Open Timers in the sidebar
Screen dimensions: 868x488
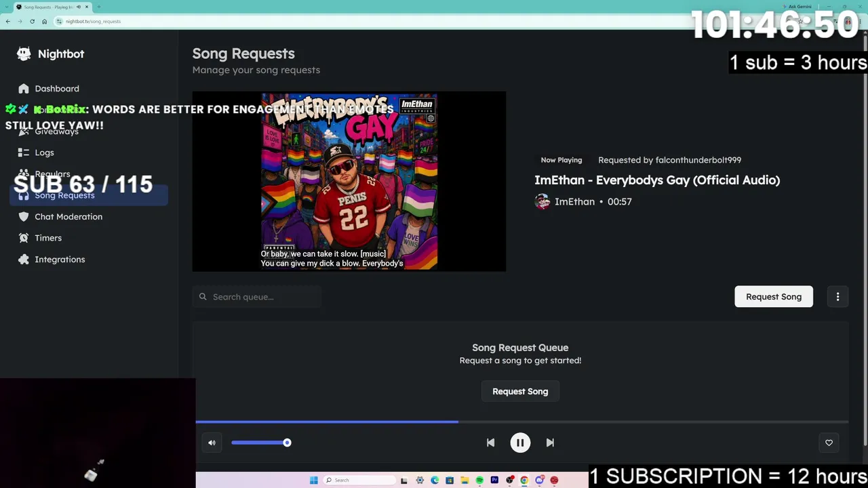pyautogui.click(x=48, y=238)
